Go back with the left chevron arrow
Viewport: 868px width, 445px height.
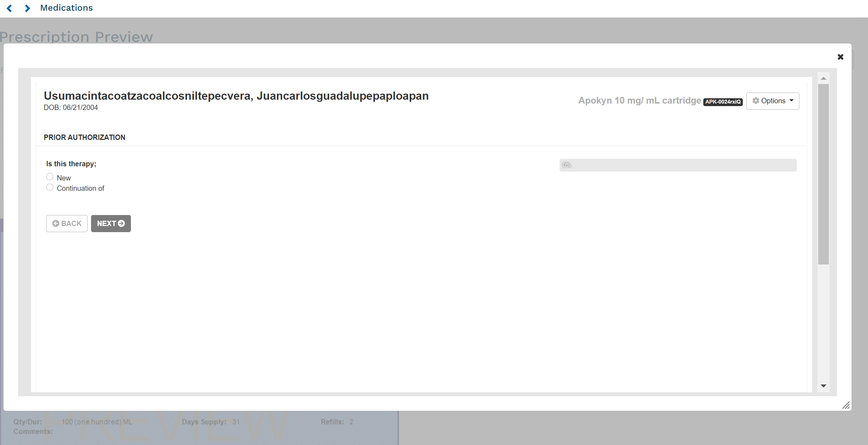[x=10, y=8]
